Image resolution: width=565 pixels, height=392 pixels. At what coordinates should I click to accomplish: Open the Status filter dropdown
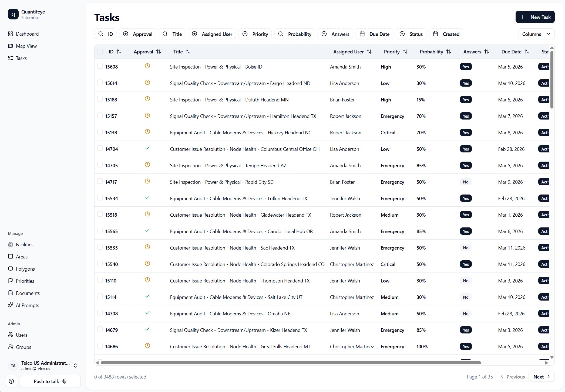tap(411, 34)
